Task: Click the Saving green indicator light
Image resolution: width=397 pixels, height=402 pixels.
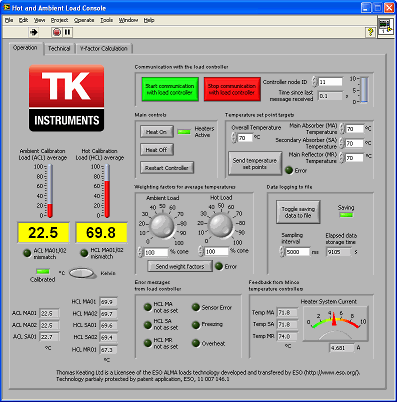Action: tap(346, 215)
